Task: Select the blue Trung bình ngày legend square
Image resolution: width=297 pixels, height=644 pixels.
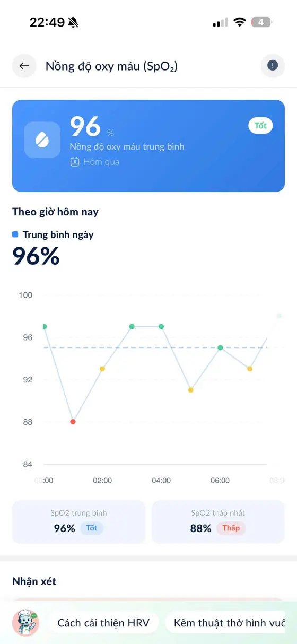Action: [x=15, y=234]
